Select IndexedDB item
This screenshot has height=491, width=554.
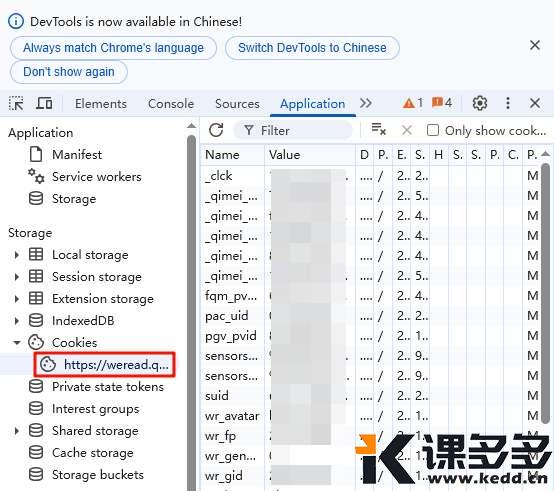coord(83,321)
